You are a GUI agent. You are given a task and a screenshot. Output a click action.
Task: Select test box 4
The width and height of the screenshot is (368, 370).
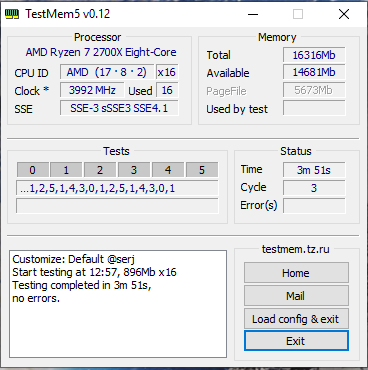pyautogui.click(x=168, y=170)
